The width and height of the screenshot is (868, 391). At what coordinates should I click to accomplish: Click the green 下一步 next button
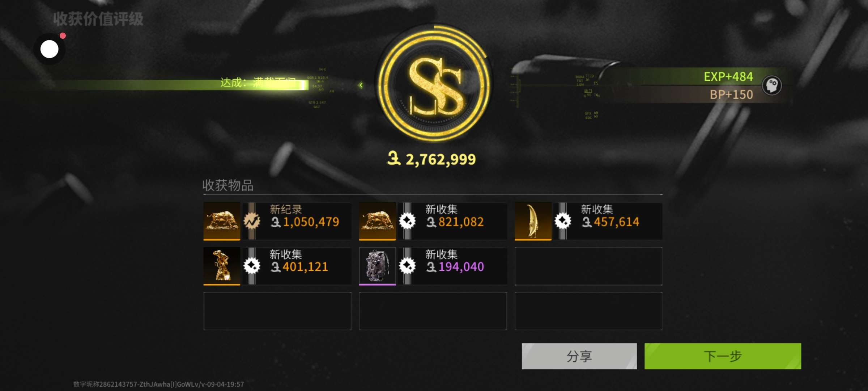point(723,356)
